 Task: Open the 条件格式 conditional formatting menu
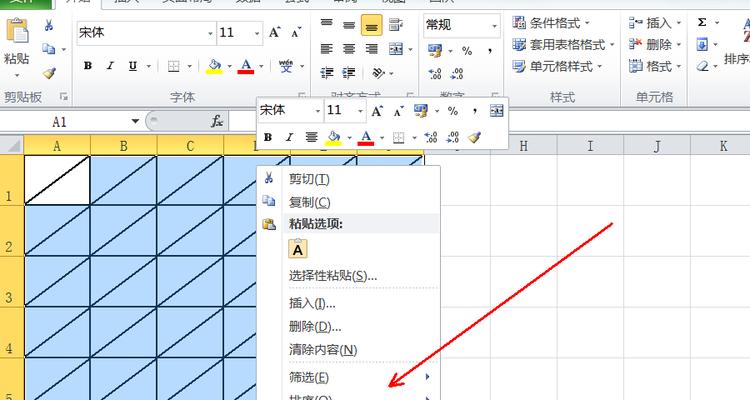pyautogui.click(x=551, y=22)
